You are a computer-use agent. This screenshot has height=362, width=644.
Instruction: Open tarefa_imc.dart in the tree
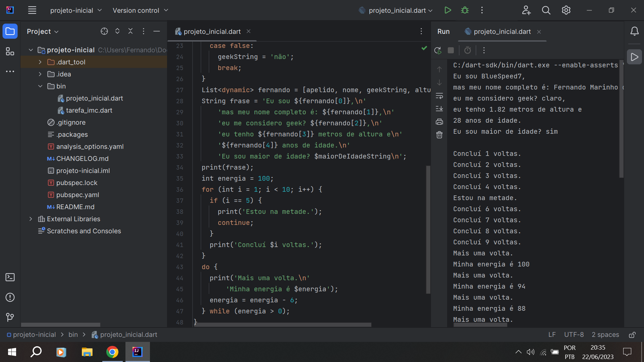[x=89, y=110]
